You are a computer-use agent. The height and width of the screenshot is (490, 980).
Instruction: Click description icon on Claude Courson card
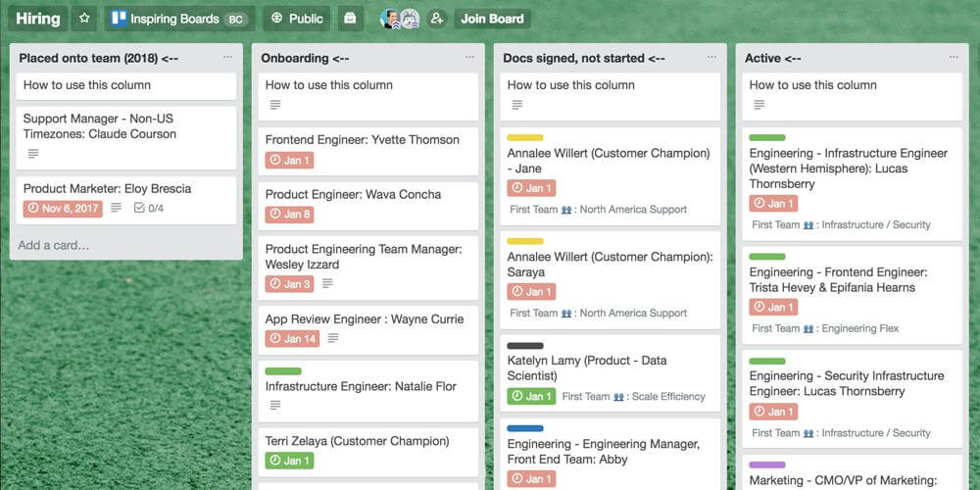tap(33, 154)
